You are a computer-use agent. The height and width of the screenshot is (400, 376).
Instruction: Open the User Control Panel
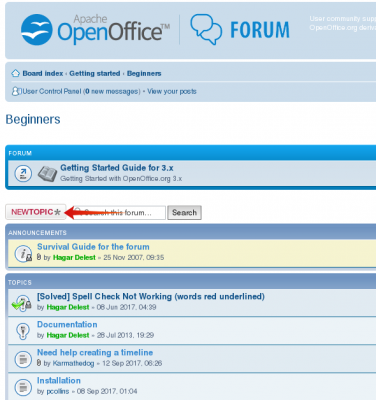pyautogui.click(x=52, y=91)
